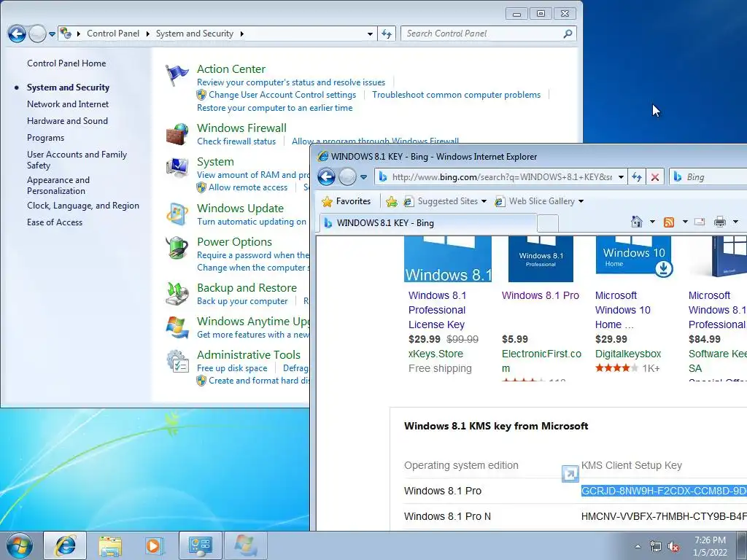Expand arrow after System and Security breadcrumb
The image size is (747, 560).
[242, 34]
